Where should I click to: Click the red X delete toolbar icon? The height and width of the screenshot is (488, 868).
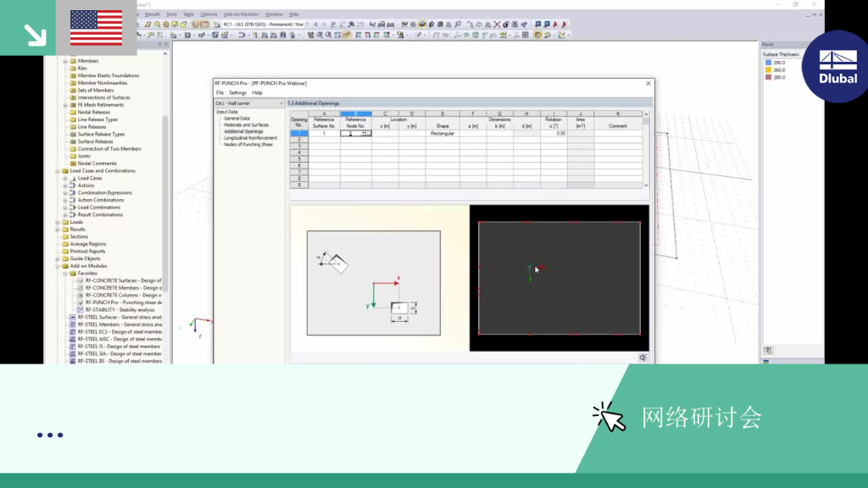click(497, 25)
